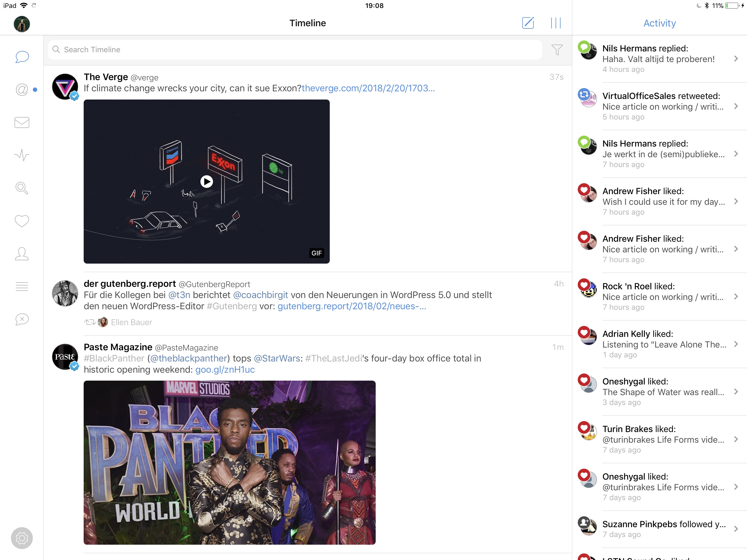Viewport: 747px width, 560px height.
Task: Open Nils Hermans avatar, 4 hours ago
Action: pyautogui.click(x=589, y=51)
